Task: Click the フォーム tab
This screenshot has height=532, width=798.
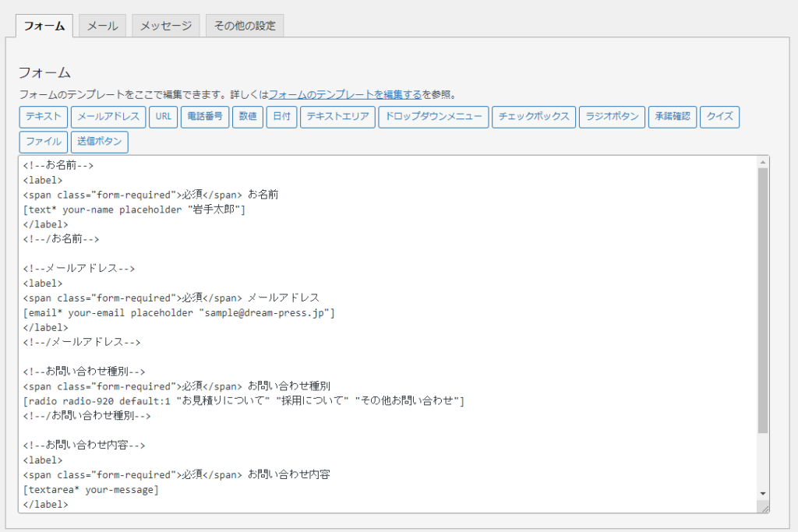Action: tap(44, 26)
